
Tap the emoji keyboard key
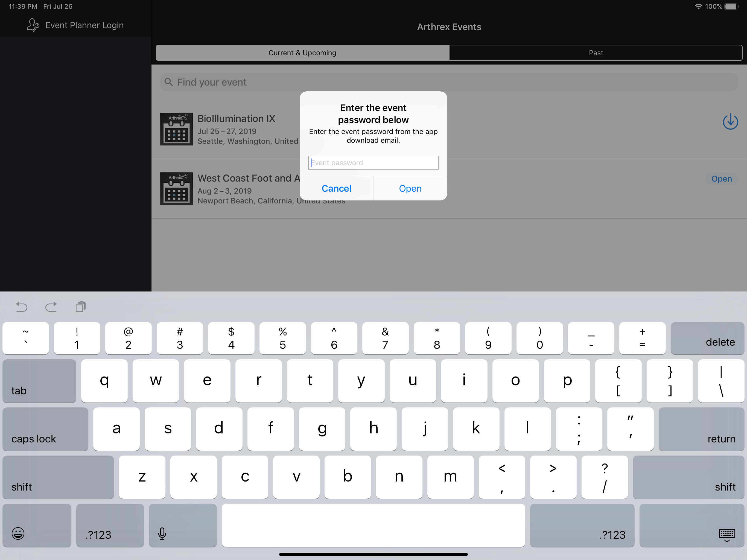pyautogui.click(x=18, y=533)
